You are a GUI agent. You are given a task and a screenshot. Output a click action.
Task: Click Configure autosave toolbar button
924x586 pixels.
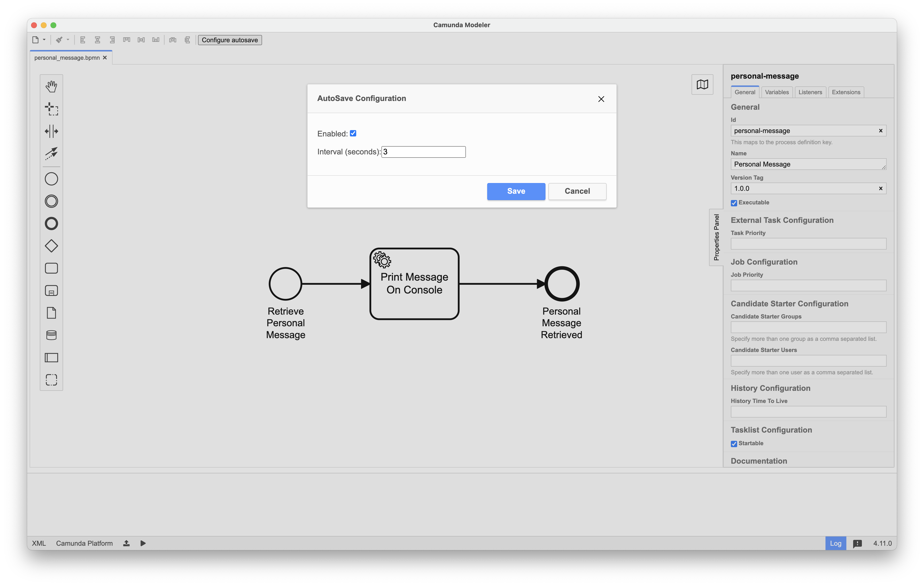pyautogui.click(x=230, y=40)
